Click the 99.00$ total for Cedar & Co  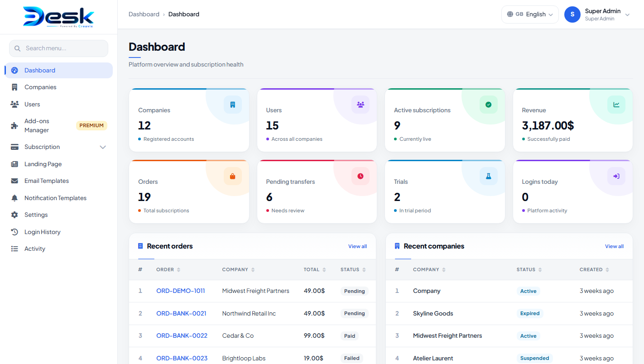314,335
